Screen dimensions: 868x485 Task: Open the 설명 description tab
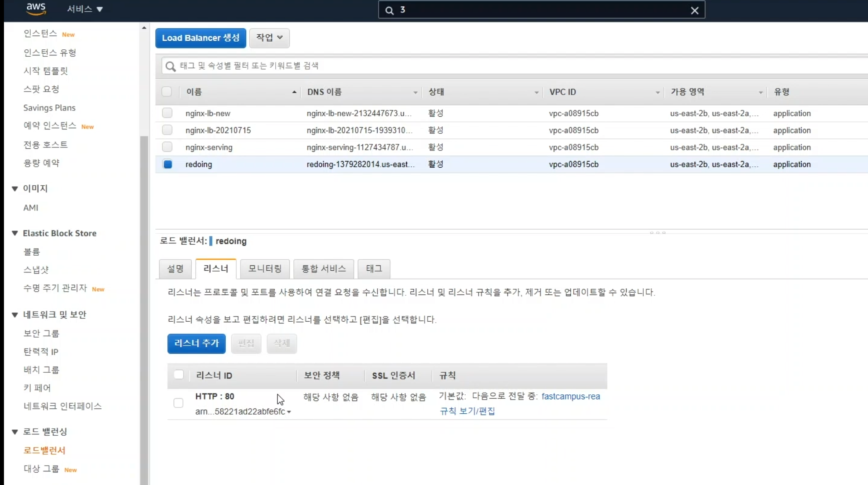tap(175, 268)
